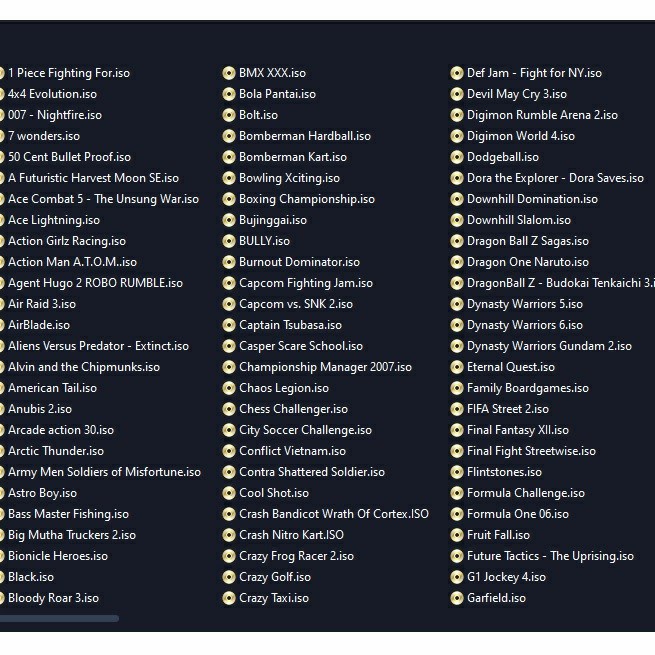655x655 pixels.
Task: Click the icon next to Downhill Domination.iso
Action: point(457,199)
